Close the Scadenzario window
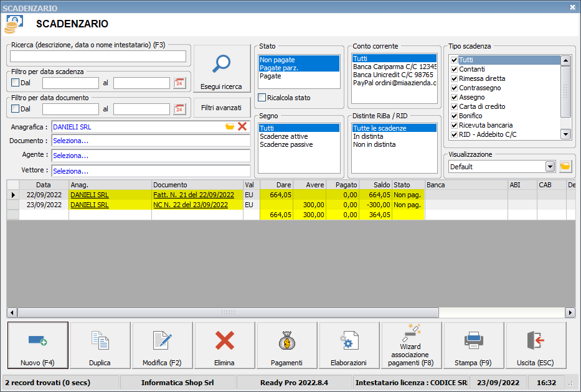The height and width of the screenshot is (392, 581). pyautogui.click(x=572, y=7)
